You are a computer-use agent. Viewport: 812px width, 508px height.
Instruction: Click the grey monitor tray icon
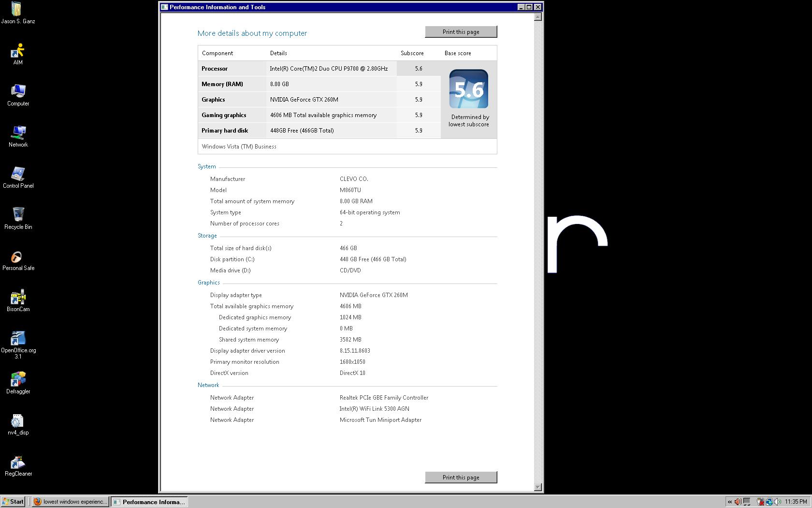point(747,502)
